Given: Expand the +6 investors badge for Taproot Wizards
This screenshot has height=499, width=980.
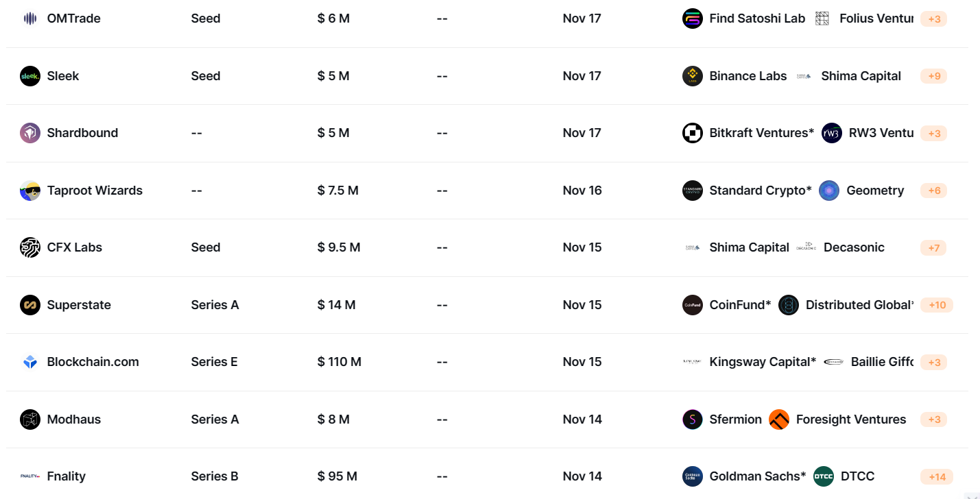Looking at the screenshot, I should point(934,191).
